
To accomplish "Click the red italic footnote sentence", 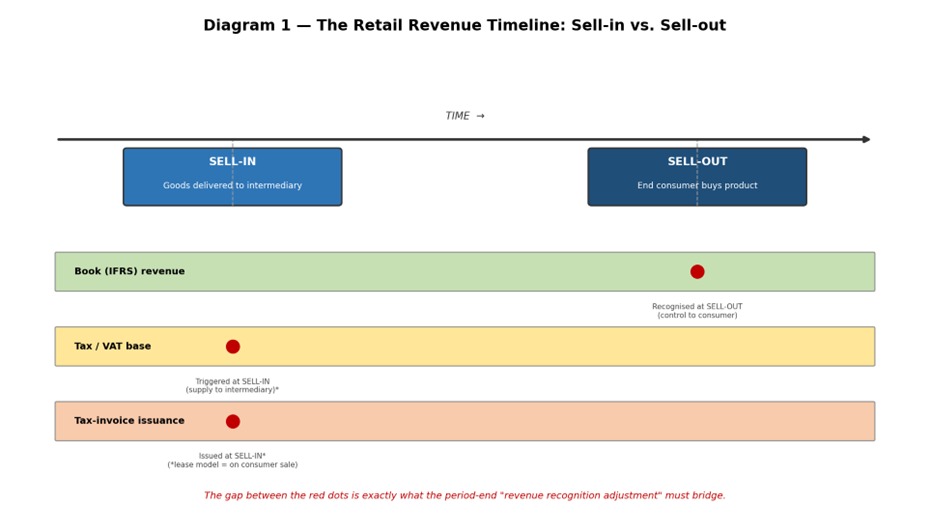I will [x=464, y=495].
